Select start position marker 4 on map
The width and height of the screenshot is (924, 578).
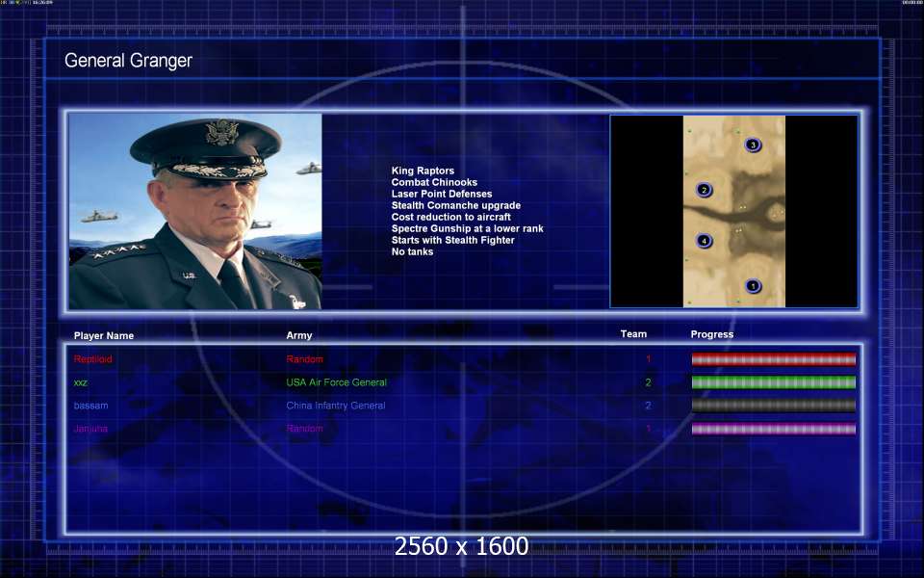(704, 241)
